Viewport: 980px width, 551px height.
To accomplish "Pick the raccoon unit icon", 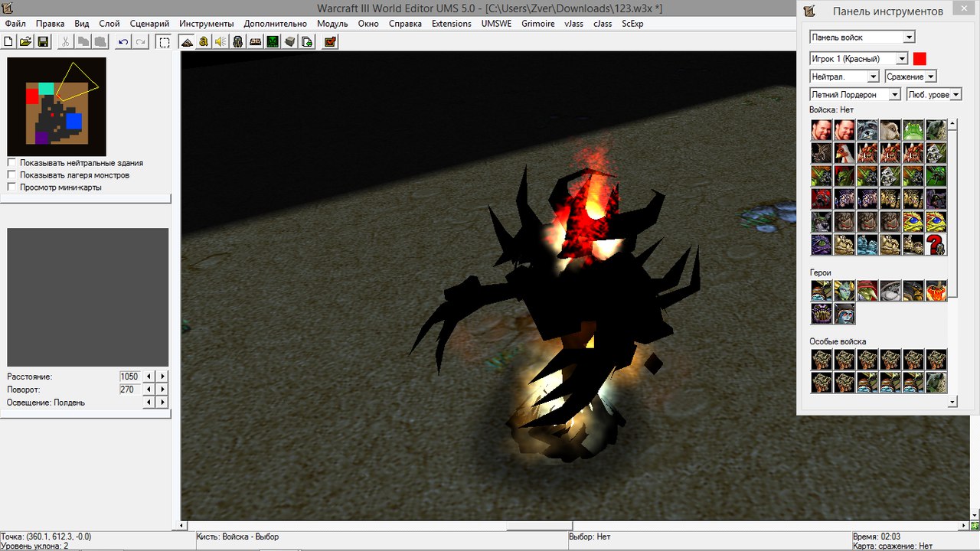I will 867,130.
